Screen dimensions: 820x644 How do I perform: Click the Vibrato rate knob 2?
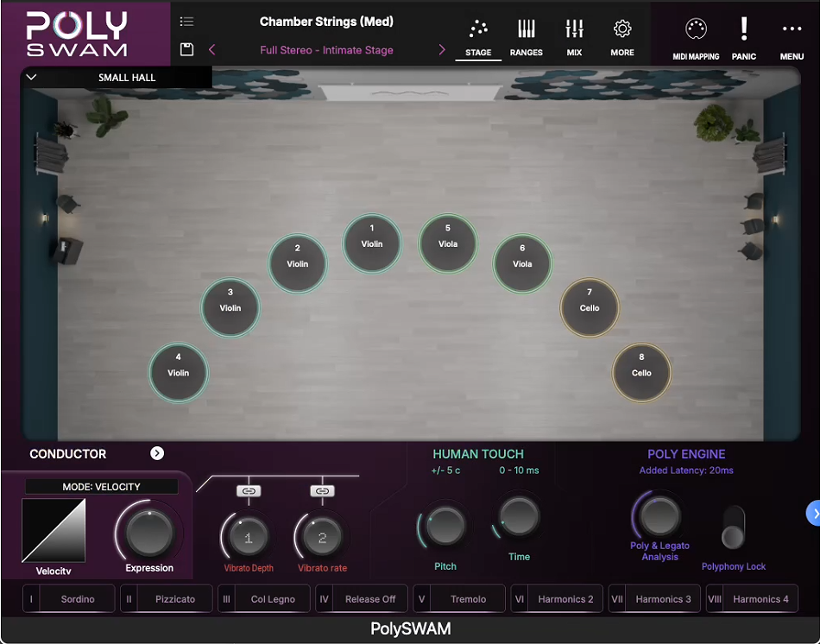[322, 537]
